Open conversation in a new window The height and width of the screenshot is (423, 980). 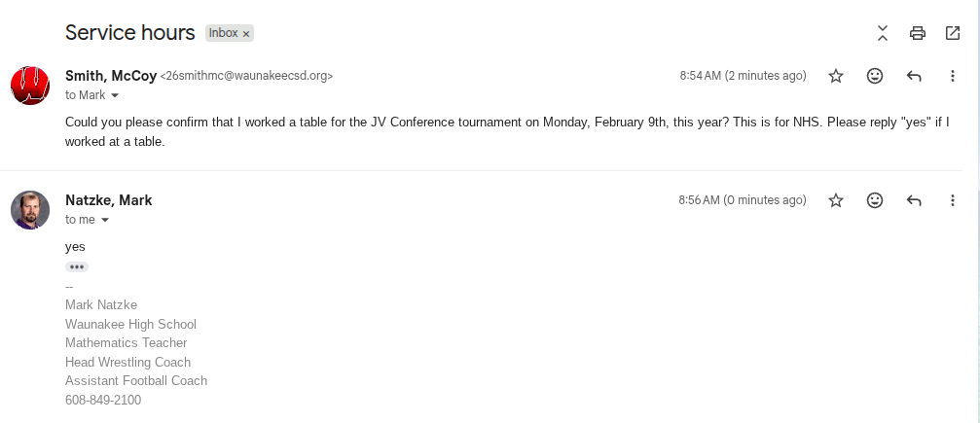[953, 33]
